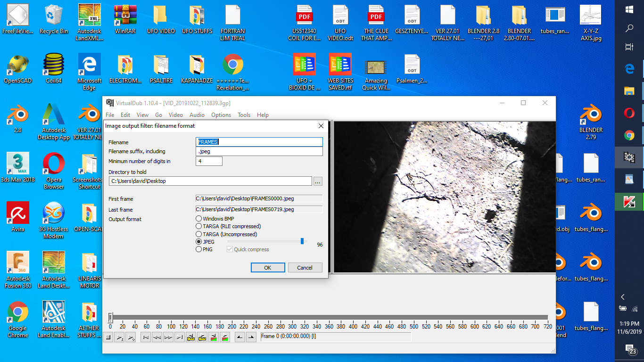This screenshot has width=644, height=362.
Task: Select the X-Y-Z AXIS.jpg desktop file
Action: [x=591, y=22]
